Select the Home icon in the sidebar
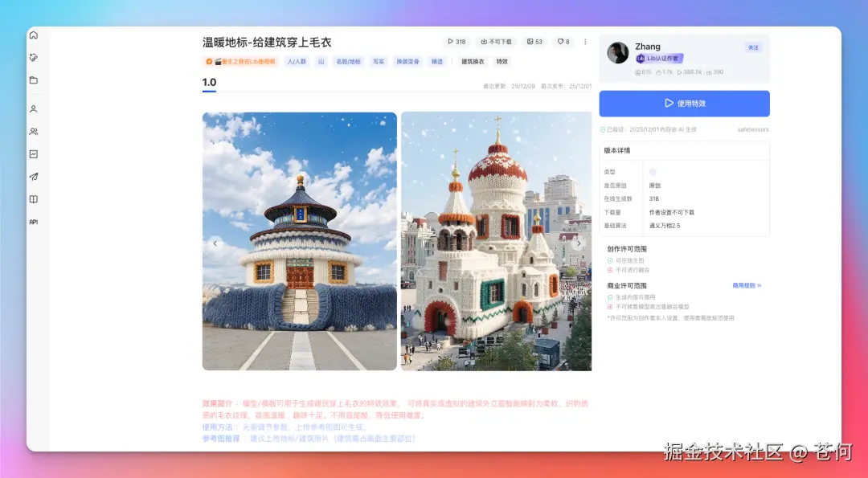The image size is (868, 478). [33, 35]
